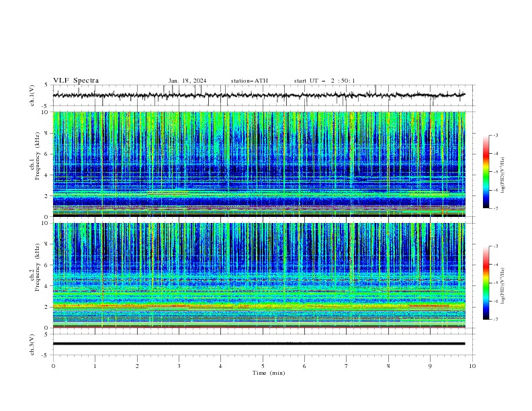Select the "start UT = 2 :50: 1" text
The width and height of the screenshot is (532, 411).
coord(324,81)
